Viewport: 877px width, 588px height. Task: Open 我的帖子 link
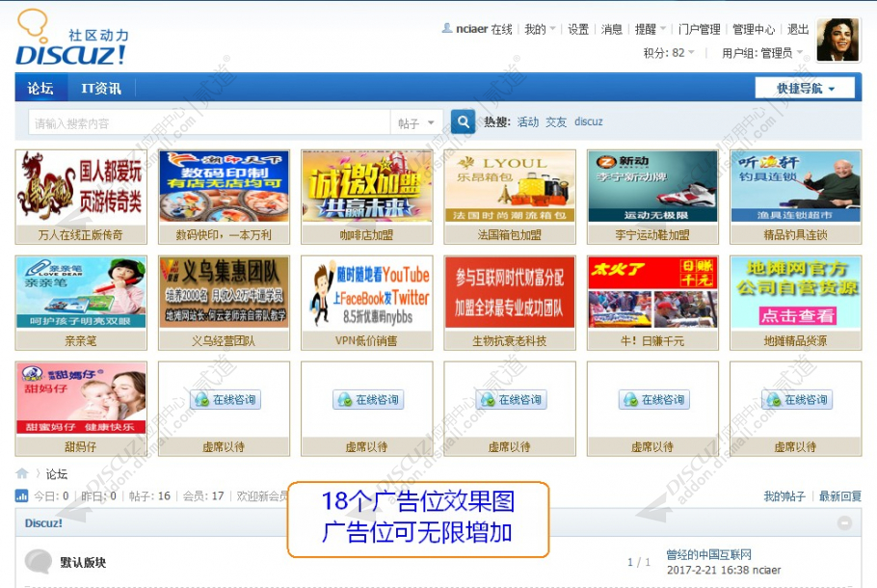[784, 496]
